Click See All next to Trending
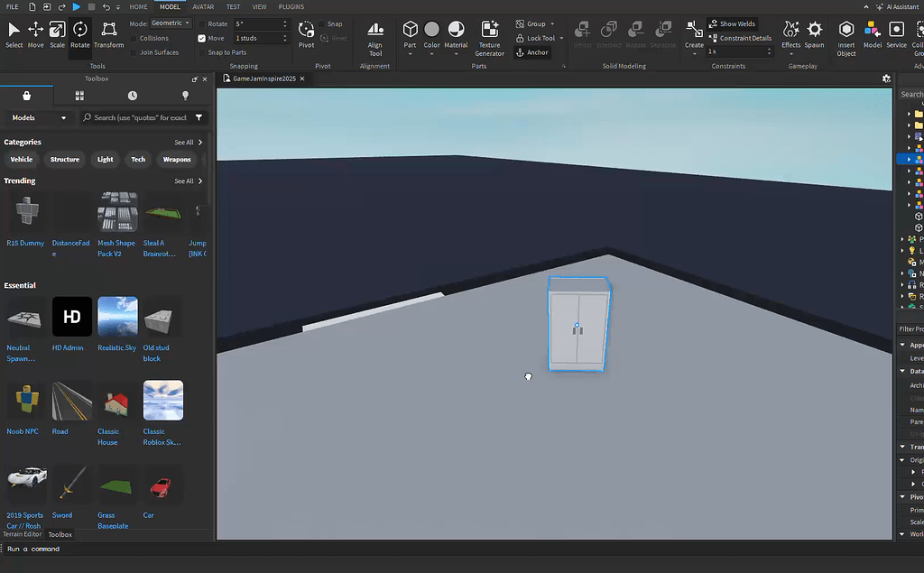The width and height of the screenshot is (924, 573). tap(185, 180)
